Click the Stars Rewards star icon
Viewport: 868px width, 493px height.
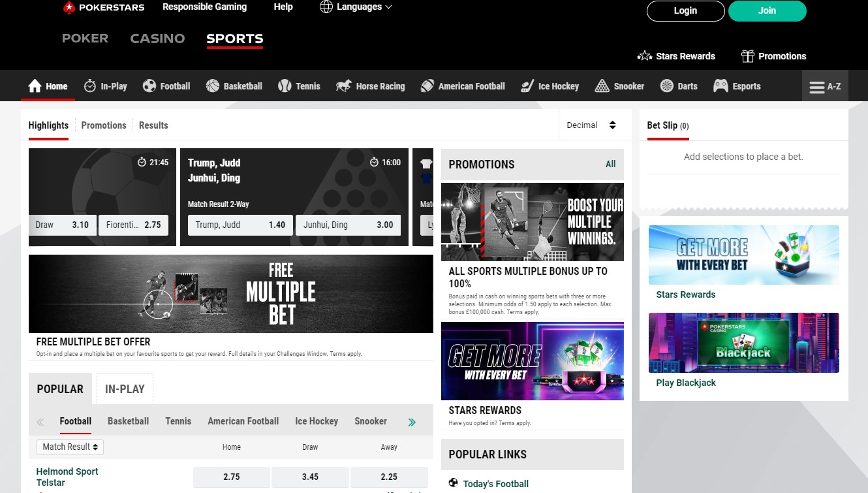645,56
